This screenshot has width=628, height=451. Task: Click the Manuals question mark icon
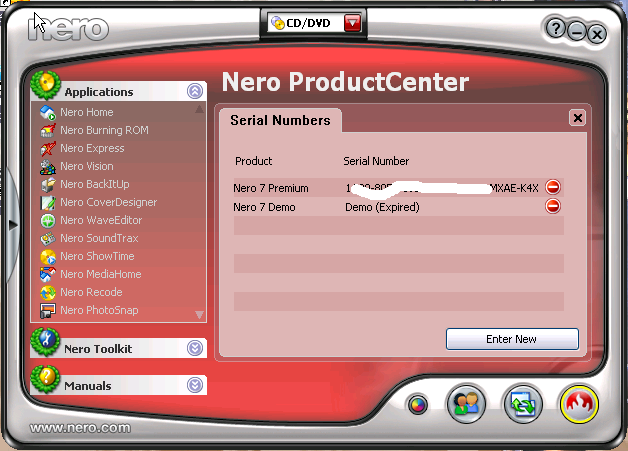coord(46,379)
